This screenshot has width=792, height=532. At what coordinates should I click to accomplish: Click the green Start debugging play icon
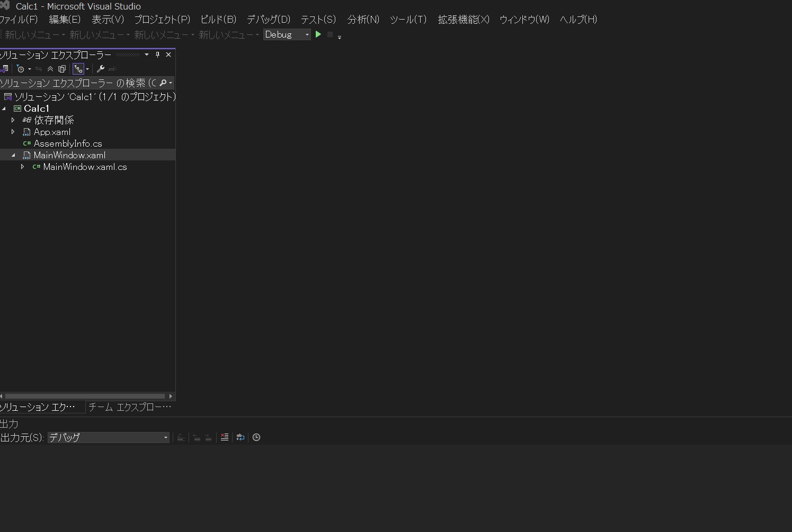click(x=318, y=34)
